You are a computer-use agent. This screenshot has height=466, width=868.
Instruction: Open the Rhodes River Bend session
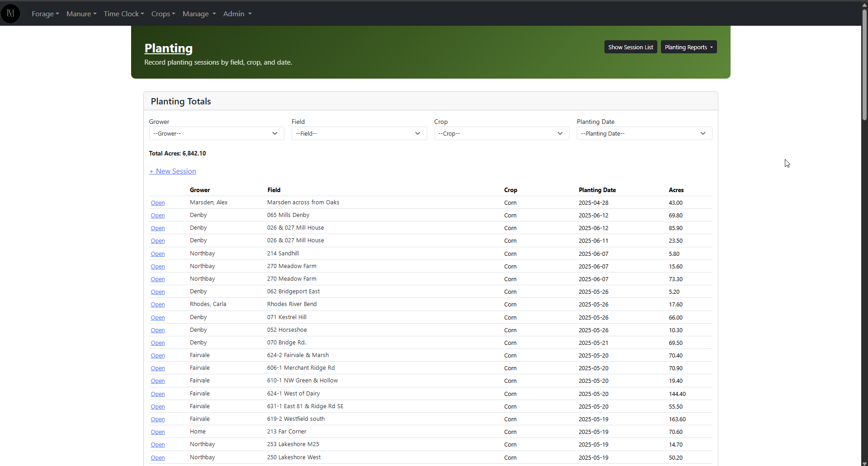point(158,304)
